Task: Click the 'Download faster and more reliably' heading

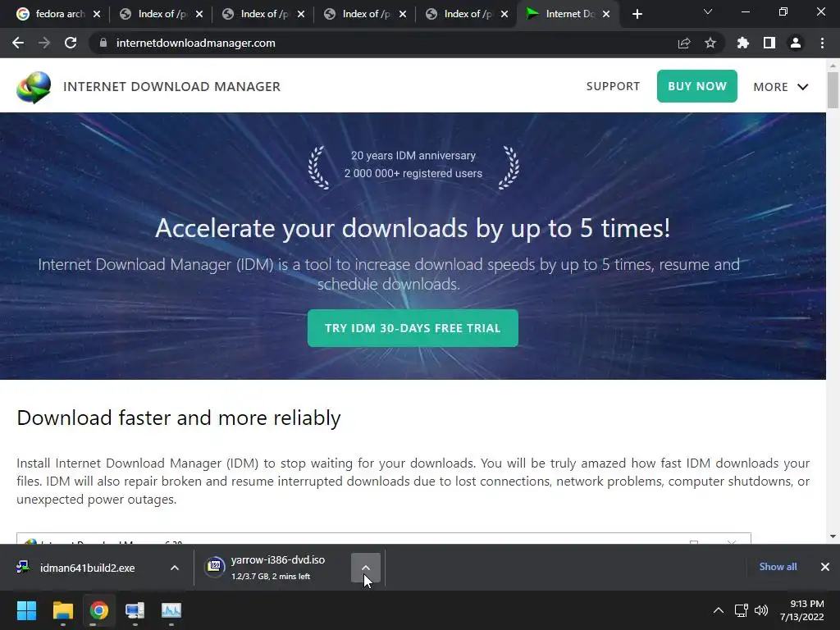Action: click(178, 418)
